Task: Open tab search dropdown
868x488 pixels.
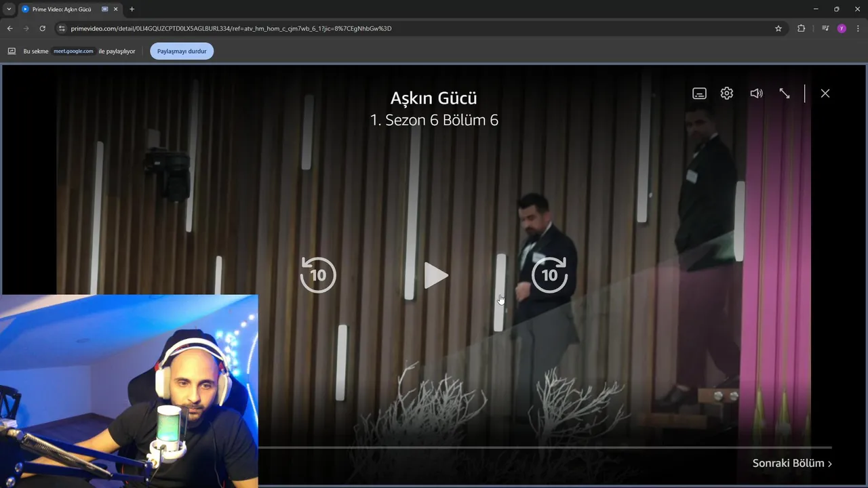Action: (9, 9)
